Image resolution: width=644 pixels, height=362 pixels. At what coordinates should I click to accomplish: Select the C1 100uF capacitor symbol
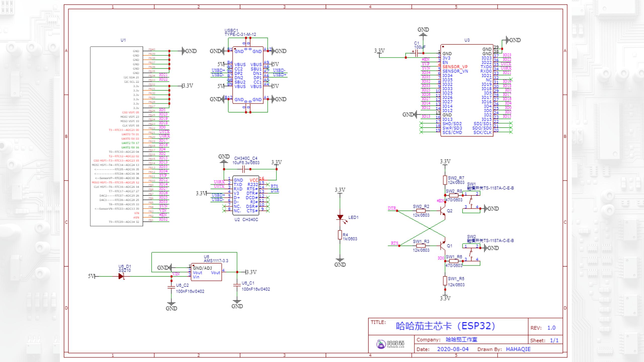(x=417, y=53)
